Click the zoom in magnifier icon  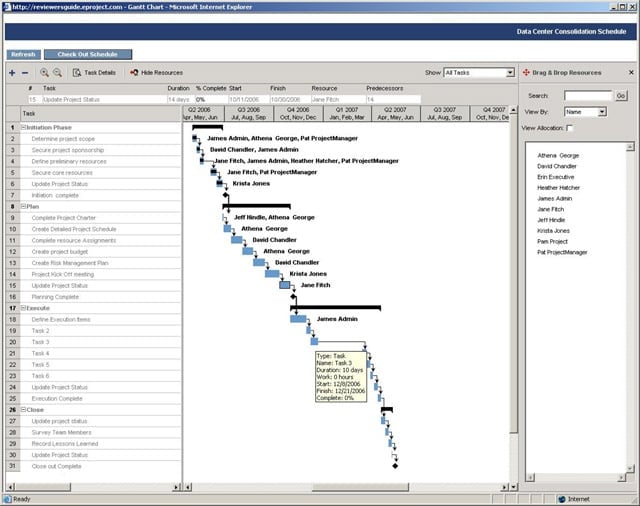click(44, 73)
